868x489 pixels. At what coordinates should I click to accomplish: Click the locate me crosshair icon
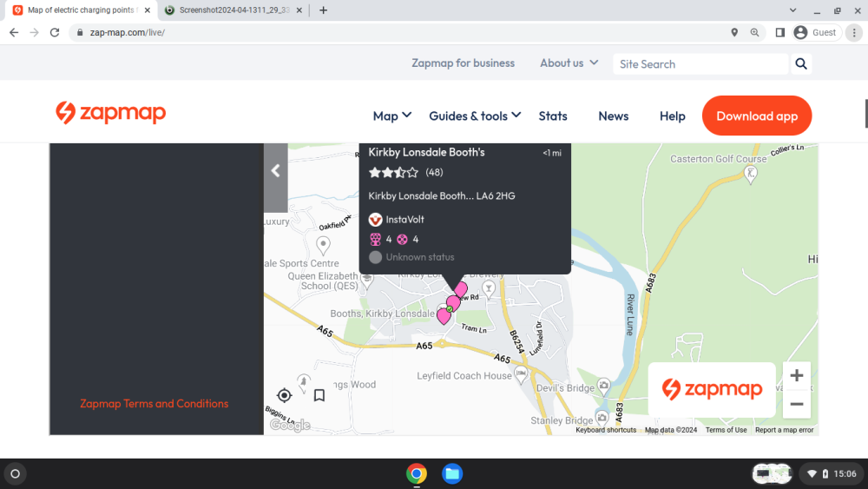pos(284,395)
